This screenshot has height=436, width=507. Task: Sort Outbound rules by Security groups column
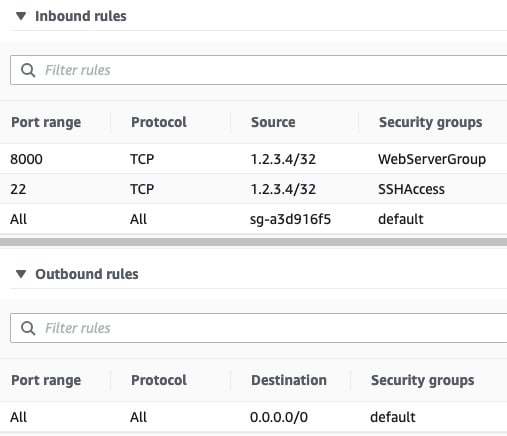[422, 380]
